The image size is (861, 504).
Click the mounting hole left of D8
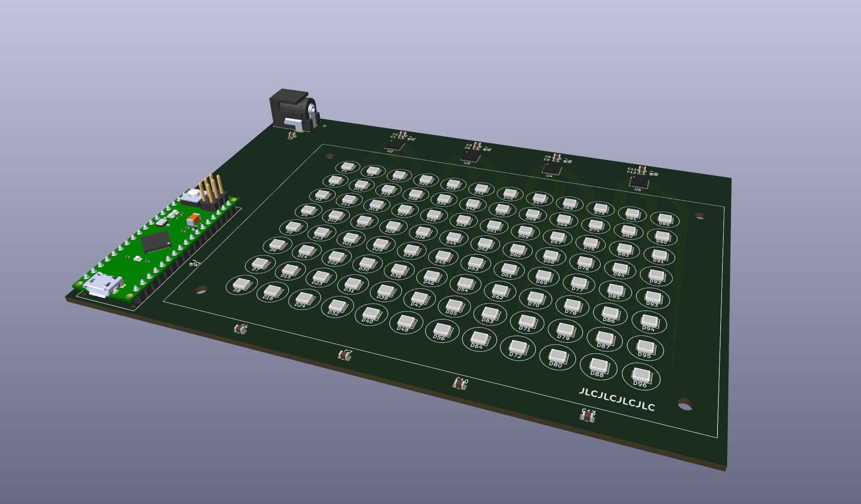click(201, 290)
